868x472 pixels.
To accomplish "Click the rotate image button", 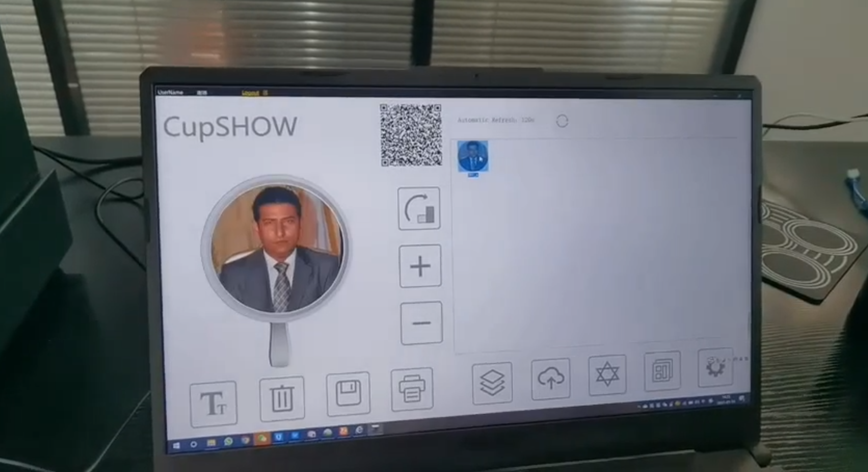I will [x=419, y=209].
